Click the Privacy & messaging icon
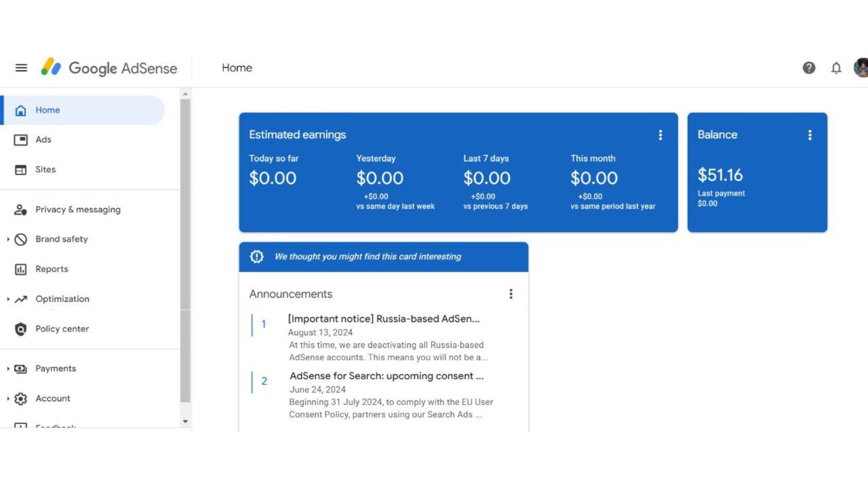Viewport: 868px width, 489px height. (21, 209)
